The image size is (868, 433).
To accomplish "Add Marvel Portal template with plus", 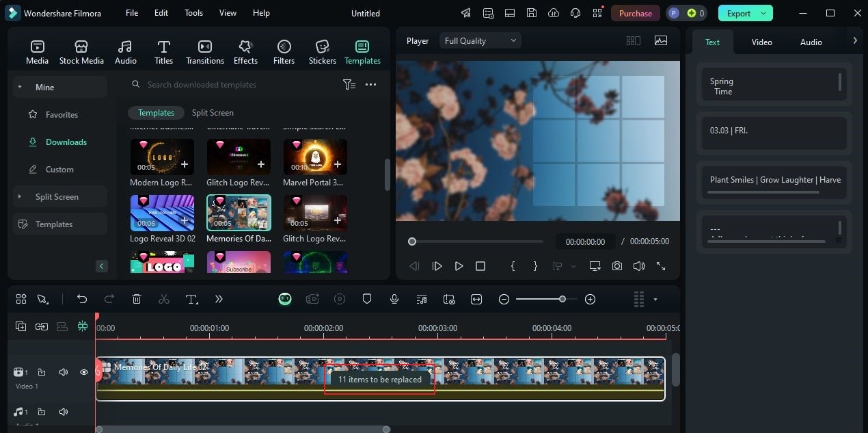I will click(x=338, y=165).
